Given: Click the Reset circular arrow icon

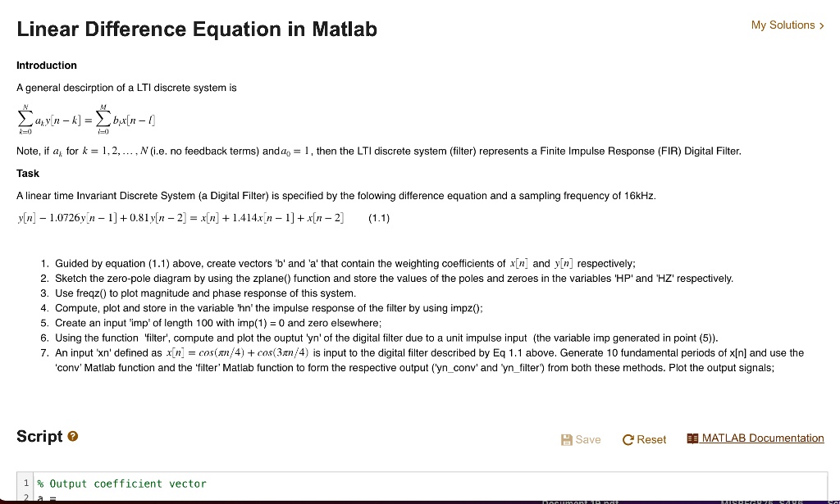Looking at the screenshot, I should pyautogui.click(x=627, y=439).
